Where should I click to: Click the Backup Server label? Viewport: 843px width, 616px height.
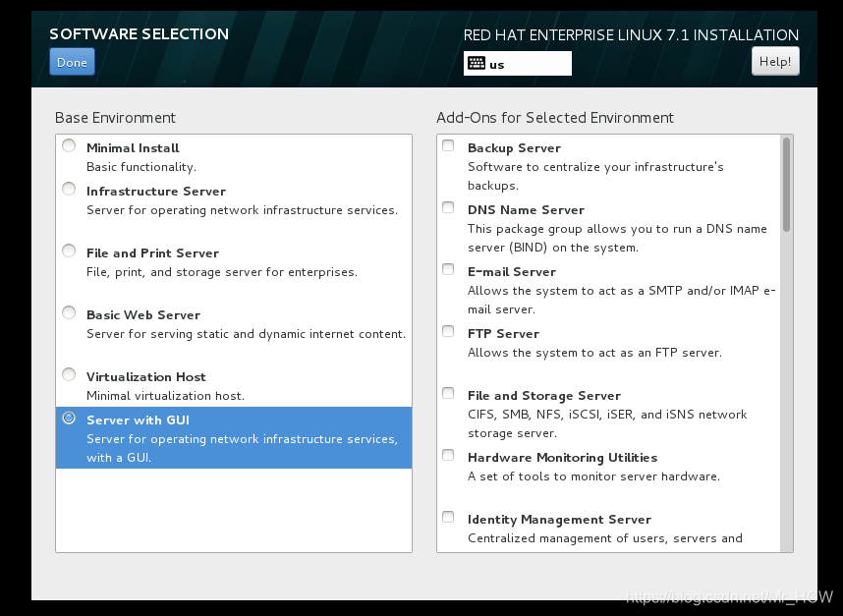(x=514, y=147)
